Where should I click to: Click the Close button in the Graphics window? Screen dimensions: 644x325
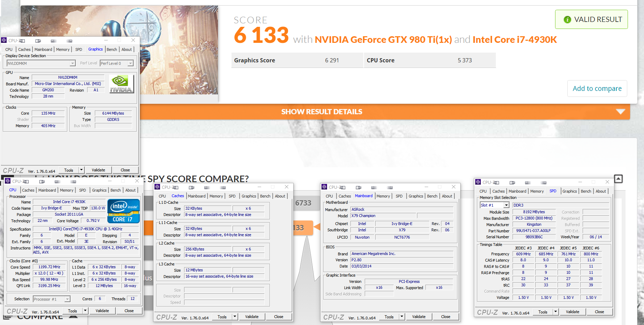click(x=125, y=170)
